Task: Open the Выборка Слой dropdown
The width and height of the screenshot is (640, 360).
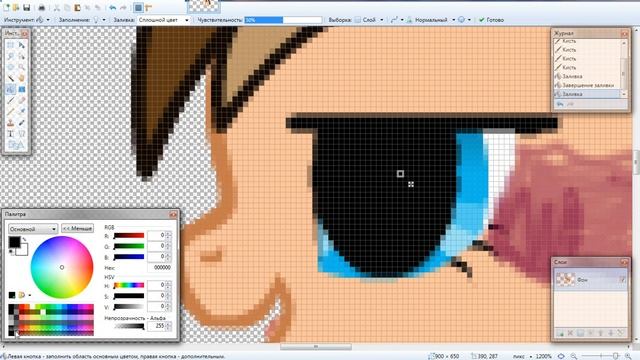Action: (x=369, y=20)
